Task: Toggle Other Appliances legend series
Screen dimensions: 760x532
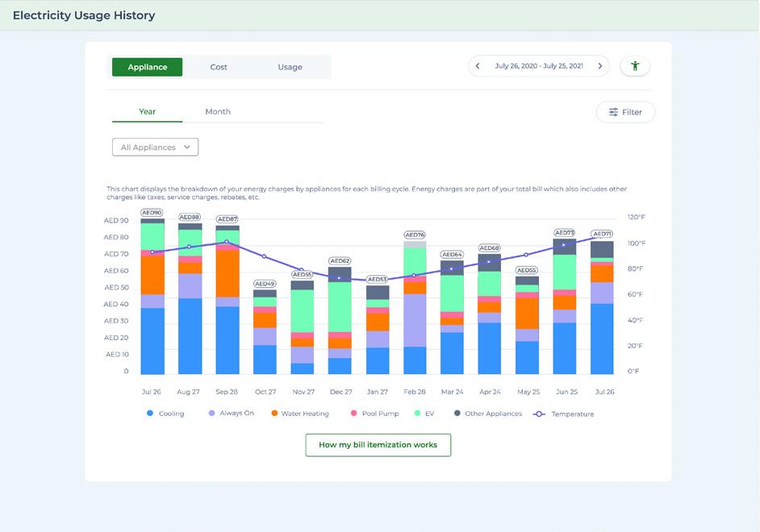Action: [x=488, y=414]
